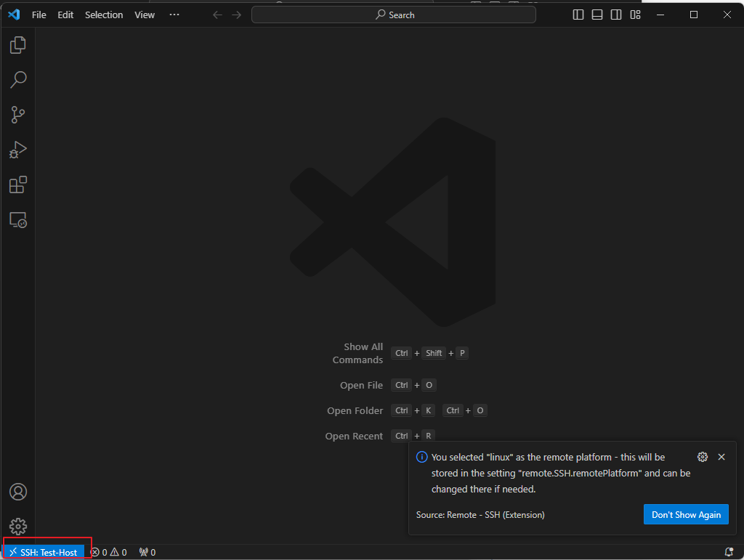Screen dimensions: 744x560
Task: Go forward with the right arrow
Action: pos(236,15)
